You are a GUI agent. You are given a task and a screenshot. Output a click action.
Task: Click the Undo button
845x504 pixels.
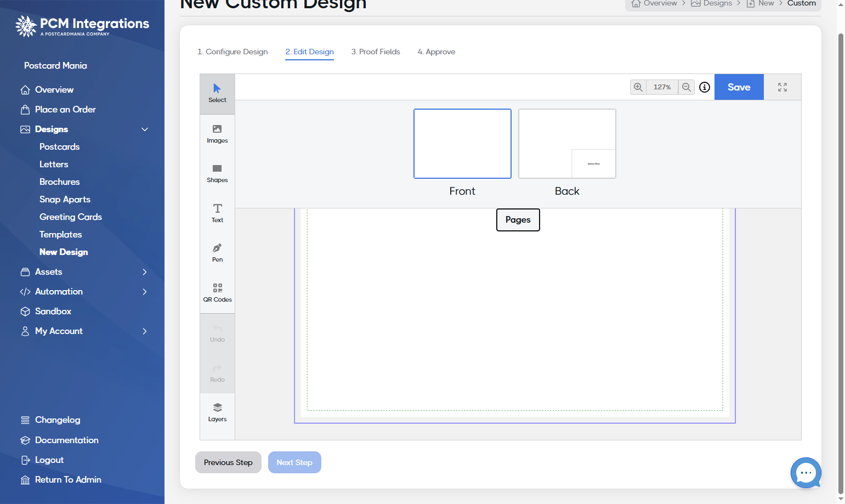[x=217, y=333]
